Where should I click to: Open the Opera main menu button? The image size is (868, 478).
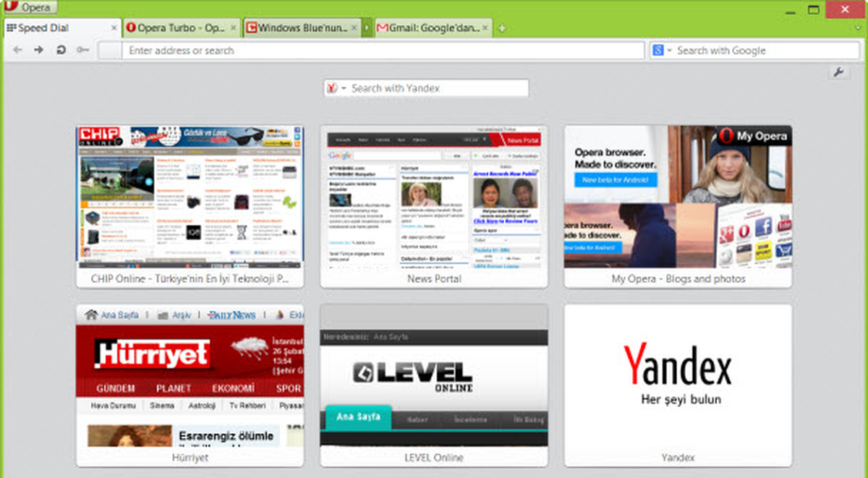tap(30, 8)
